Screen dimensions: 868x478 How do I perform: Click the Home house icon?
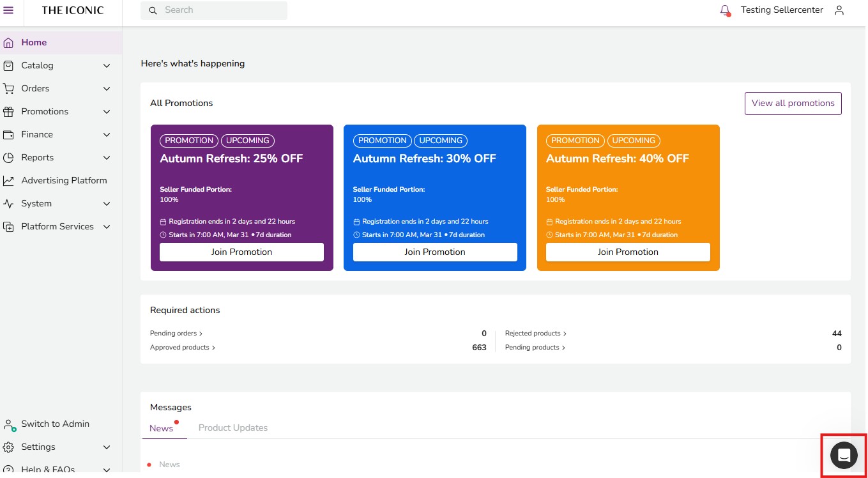point(8,43)
